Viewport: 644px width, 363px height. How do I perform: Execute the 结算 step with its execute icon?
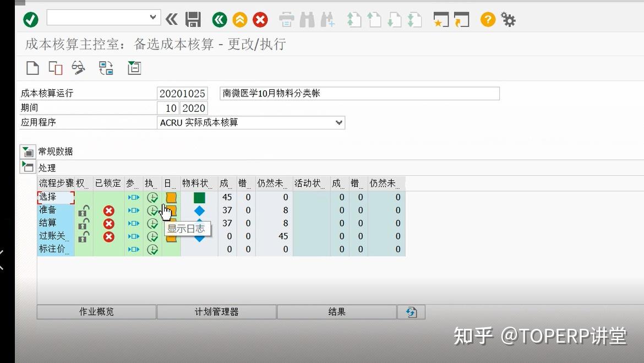pyautogui.click(x=153, y=223)
